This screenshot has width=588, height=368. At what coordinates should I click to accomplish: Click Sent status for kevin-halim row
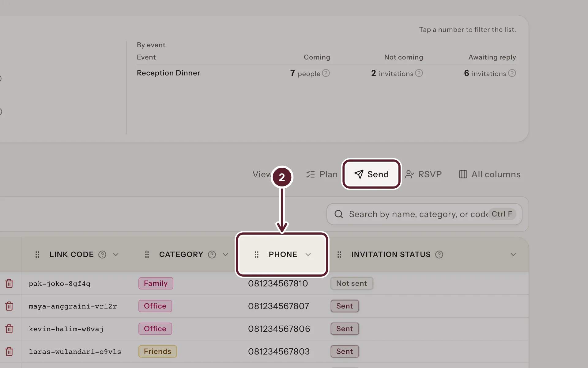pyautogui.click(x=345, y=329)
